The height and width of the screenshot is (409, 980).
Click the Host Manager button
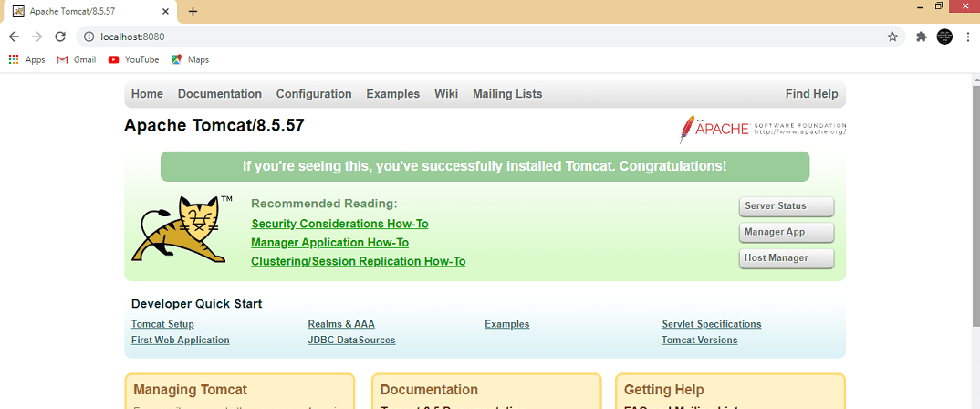pos(787,258)
